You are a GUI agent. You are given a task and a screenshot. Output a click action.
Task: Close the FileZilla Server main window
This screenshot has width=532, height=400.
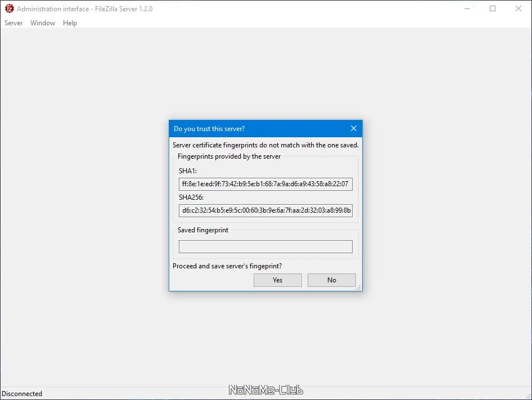pyautogui.click(x=519, y=8)
